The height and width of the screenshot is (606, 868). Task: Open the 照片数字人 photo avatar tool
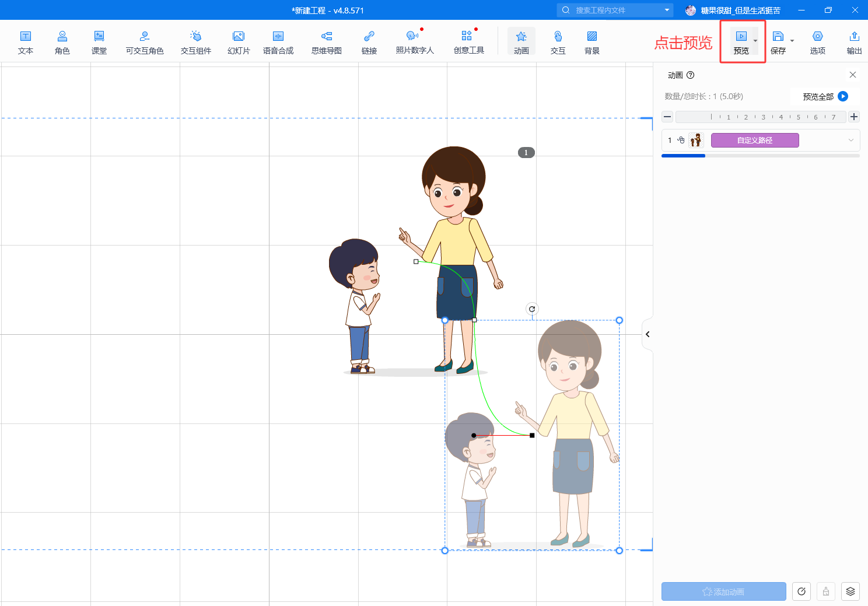(x=414, y=42)
